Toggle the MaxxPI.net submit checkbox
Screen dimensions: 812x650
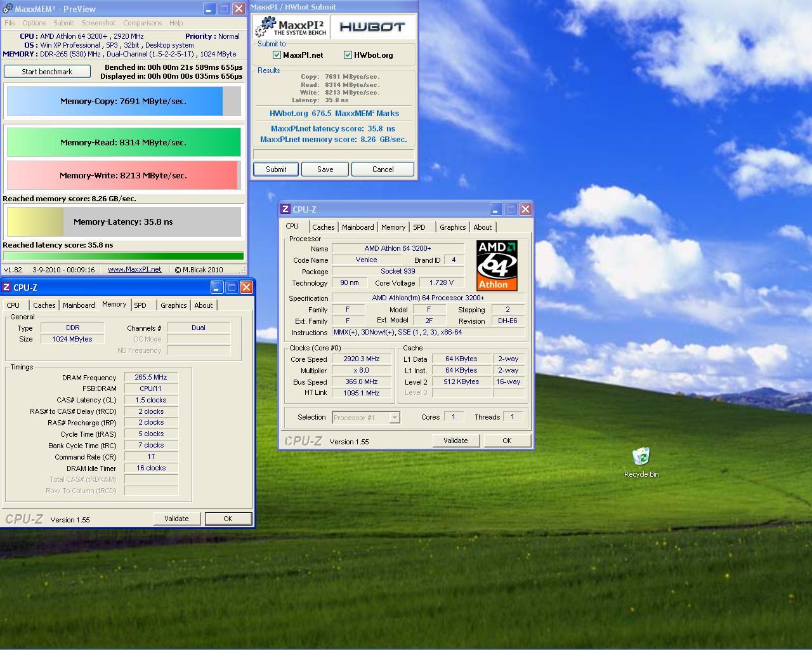point(277,55)
